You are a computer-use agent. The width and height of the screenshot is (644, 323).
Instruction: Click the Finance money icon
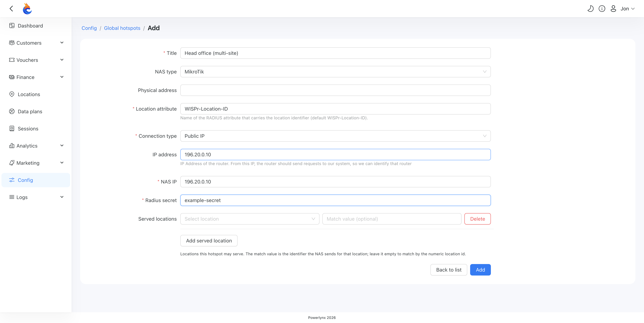[12, 77]
